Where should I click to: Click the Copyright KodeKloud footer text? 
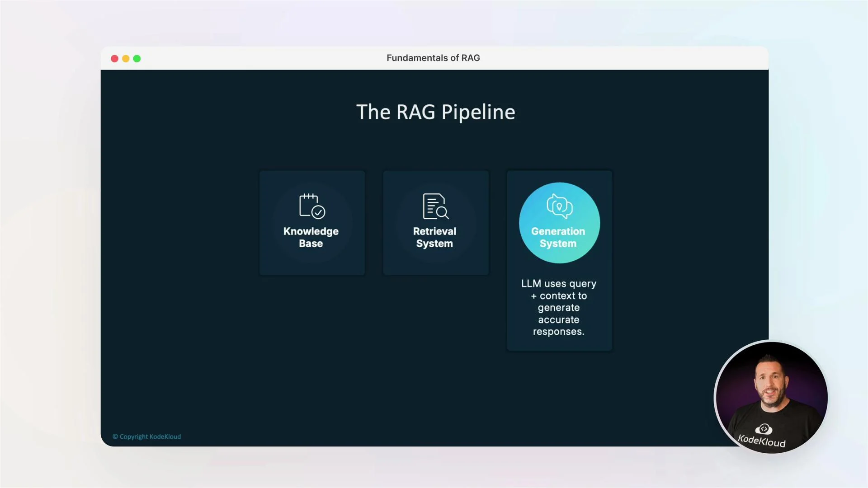(146, 436)
